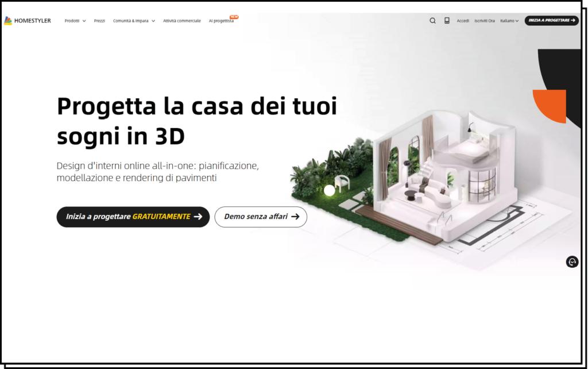Expand the Prodotti dropdown menu
This screenshot has height=369, width=588.
(x=75, y=21)
